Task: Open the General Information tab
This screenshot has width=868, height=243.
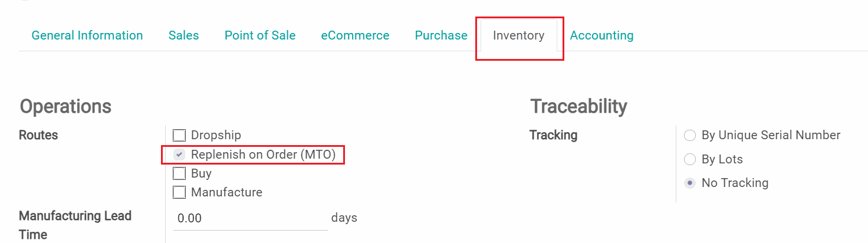Action: click(x=87, y=35)
